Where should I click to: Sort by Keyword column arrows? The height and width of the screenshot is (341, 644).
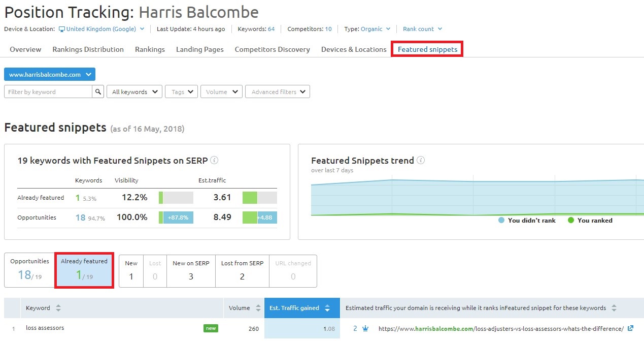point(58,308)
